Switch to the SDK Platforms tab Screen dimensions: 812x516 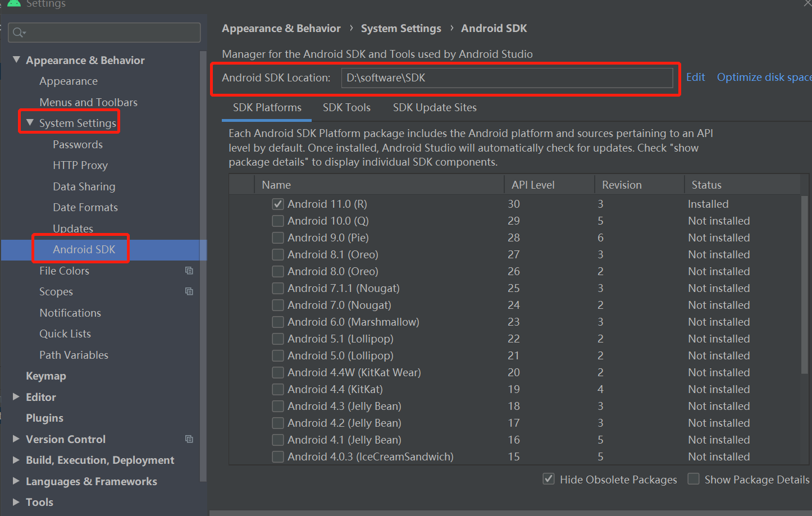267,107
